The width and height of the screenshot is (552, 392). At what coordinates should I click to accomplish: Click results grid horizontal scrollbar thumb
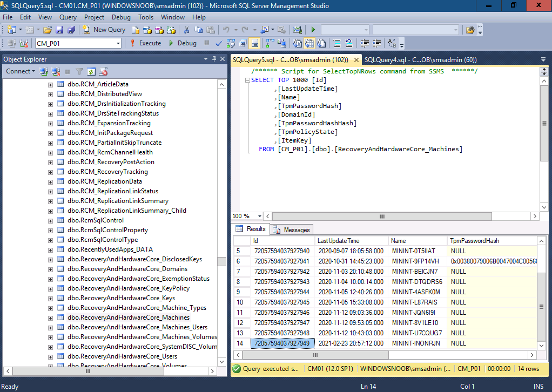[x=315, y=355]
